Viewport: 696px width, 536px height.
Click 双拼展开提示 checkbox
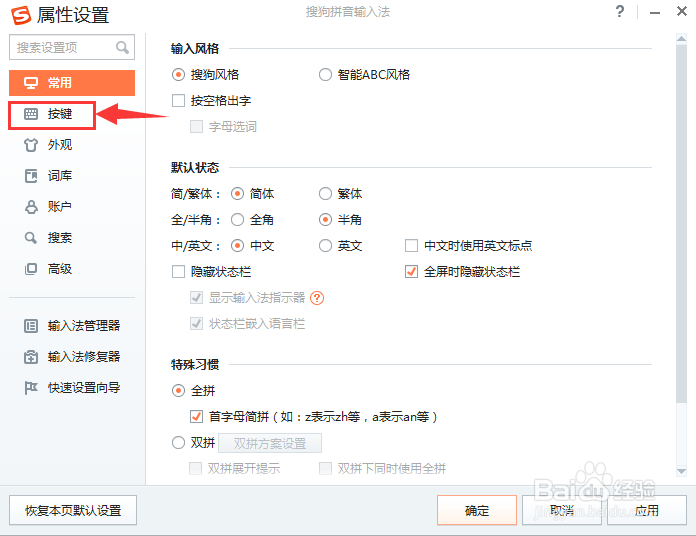(195, 469)
